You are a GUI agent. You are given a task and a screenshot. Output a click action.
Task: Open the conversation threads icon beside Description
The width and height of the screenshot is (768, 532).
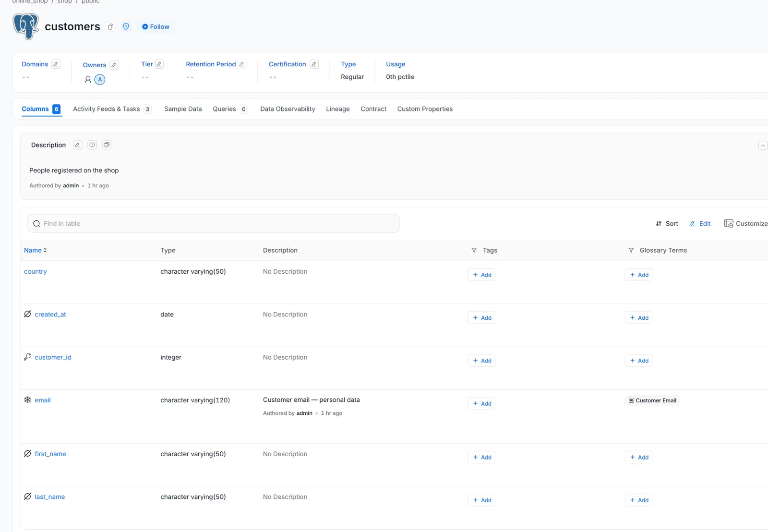point(107,145)
